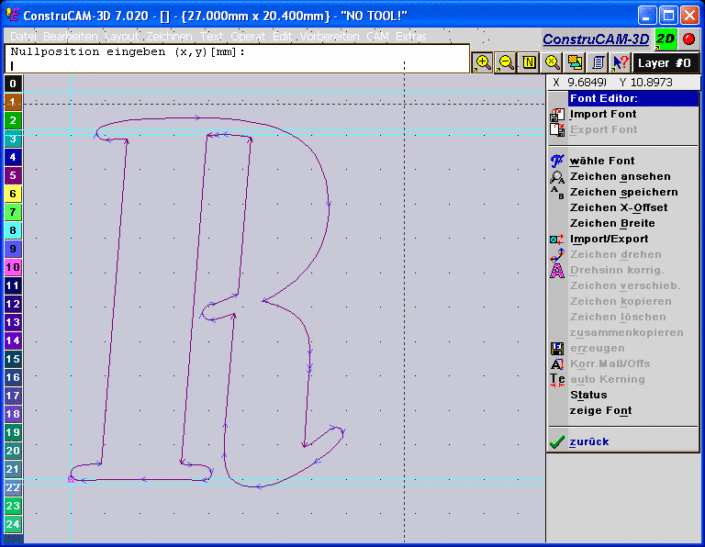Select layer 1 brown swatch
The image size is (705, 547).
pyautogui.click(x=13, y=102)
